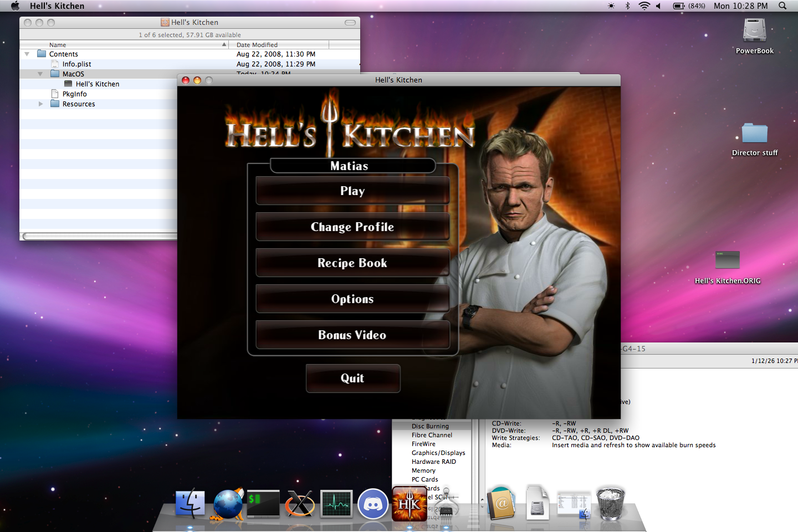Viewport: 798px width, 532px height.
Task: Open the X11 Dock icon
Action: pos(300,504)
